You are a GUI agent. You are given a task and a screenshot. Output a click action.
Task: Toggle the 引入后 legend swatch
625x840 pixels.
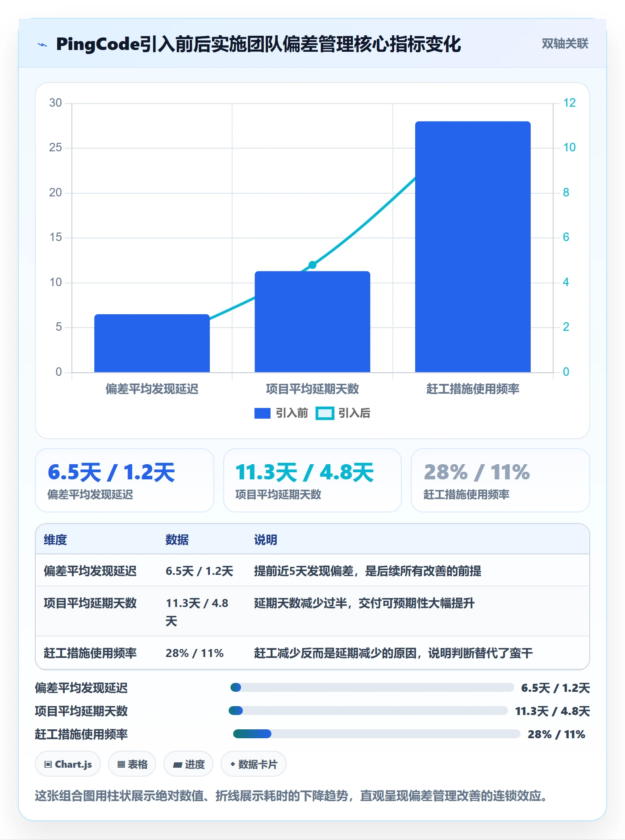325,413
